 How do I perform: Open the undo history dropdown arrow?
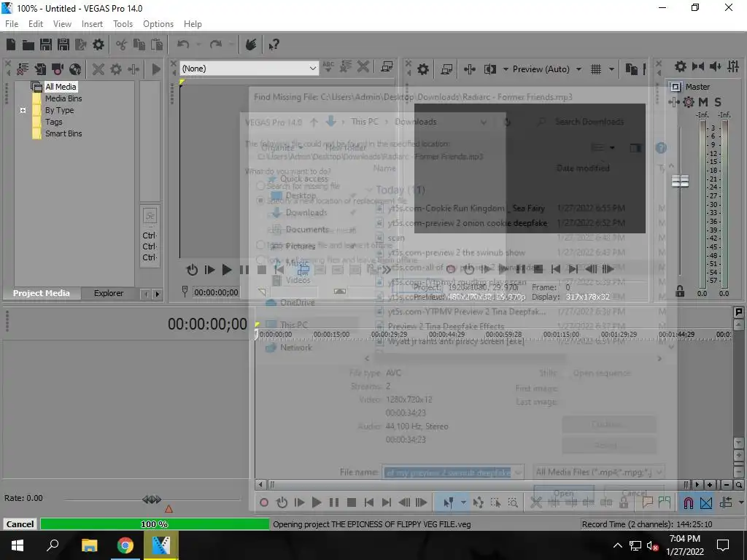pyautogui.click(x=198, y=44)
